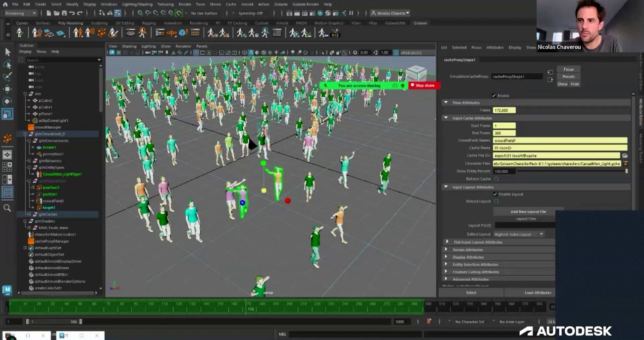Image resolution: width=644 pixels, height=340 pixels.
Task: Switch to the Golaem shelf tab
Action: [420, 23]
